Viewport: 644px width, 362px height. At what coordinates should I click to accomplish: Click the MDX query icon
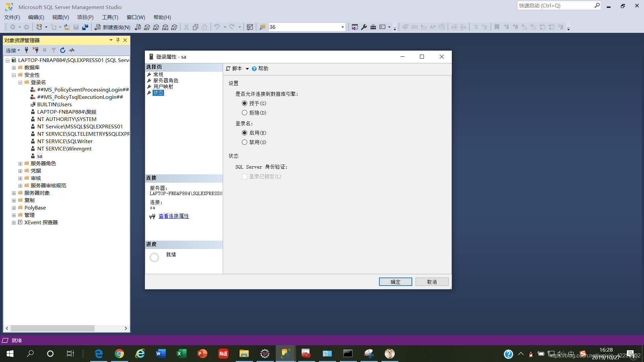(x=147, y=27)
